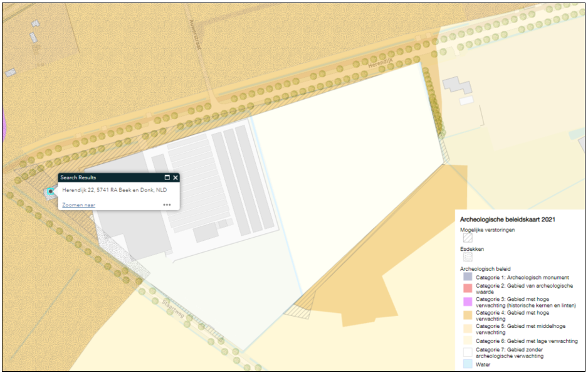Click the 'Auwerstraat' street label on the map
The width and height of the screenshot is (588, 375).
coord(196,34)
